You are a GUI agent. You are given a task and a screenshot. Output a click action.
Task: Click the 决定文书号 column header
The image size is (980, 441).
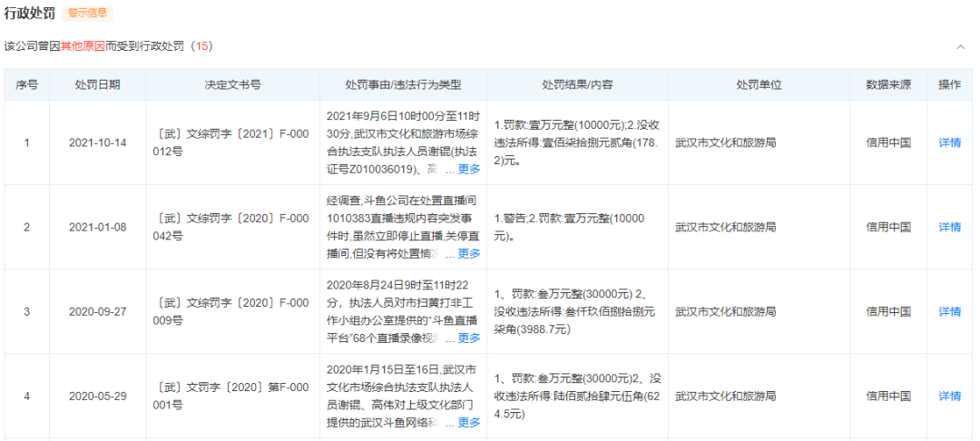(x=232, y=85)
